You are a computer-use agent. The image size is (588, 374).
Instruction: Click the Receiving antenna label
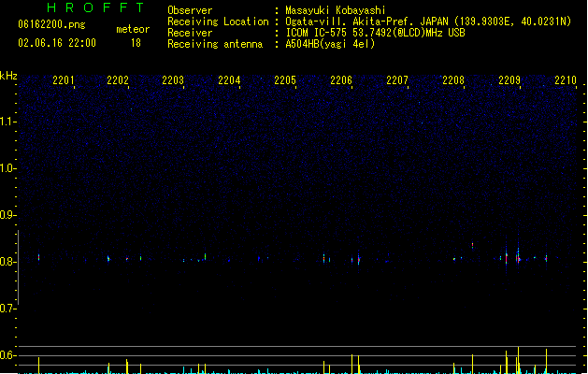click(x=215, y=44)
